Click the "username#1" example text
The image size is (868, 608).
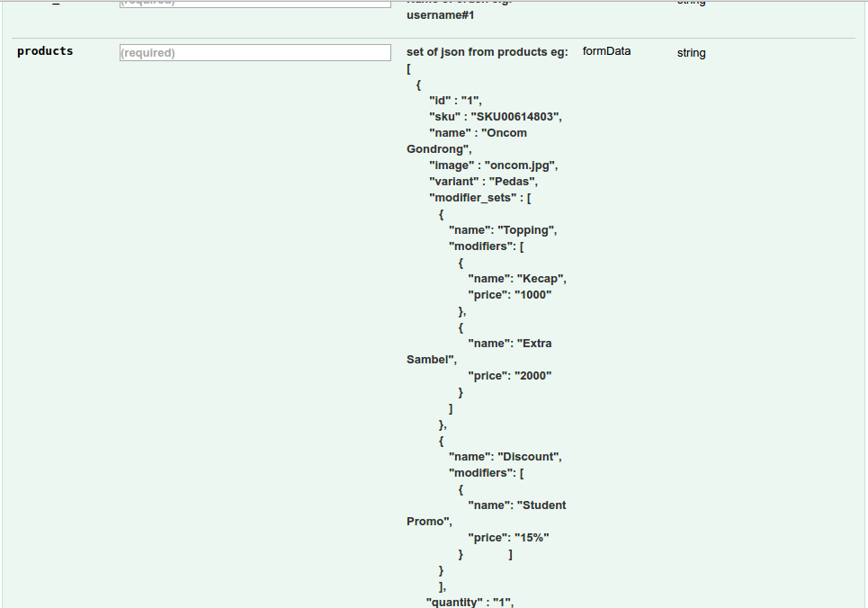(x=440, y=15)
